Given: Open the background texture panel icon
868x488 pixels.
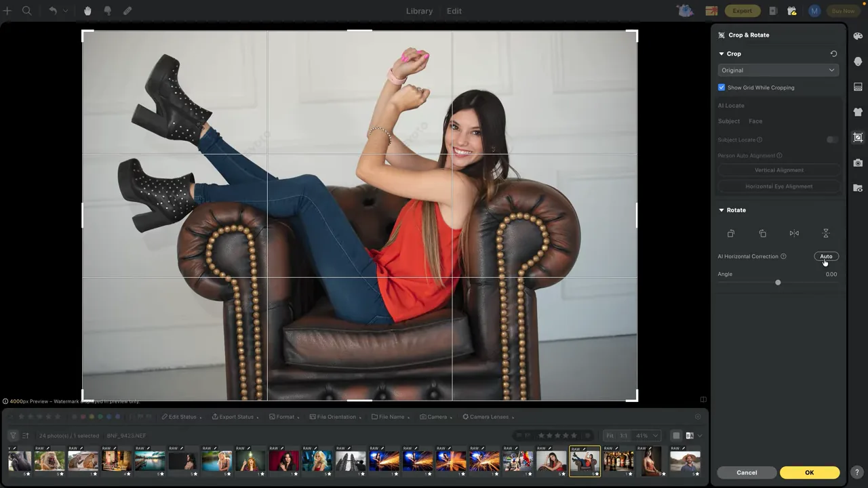Looking at the screenshot, I should (858, 87).
